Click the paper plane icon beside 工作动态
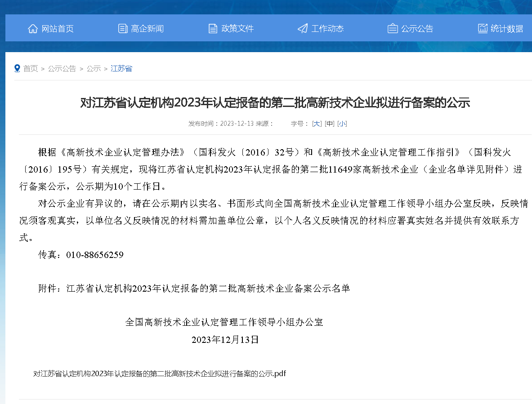 [x=303, y=29]
